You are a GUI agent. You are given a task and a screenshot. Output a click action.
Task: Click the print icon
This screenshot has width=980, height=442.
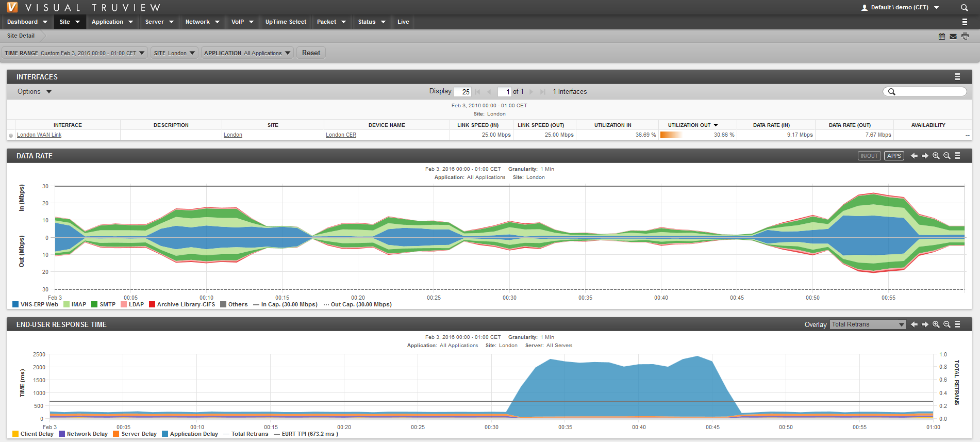(x=965, y=36)
